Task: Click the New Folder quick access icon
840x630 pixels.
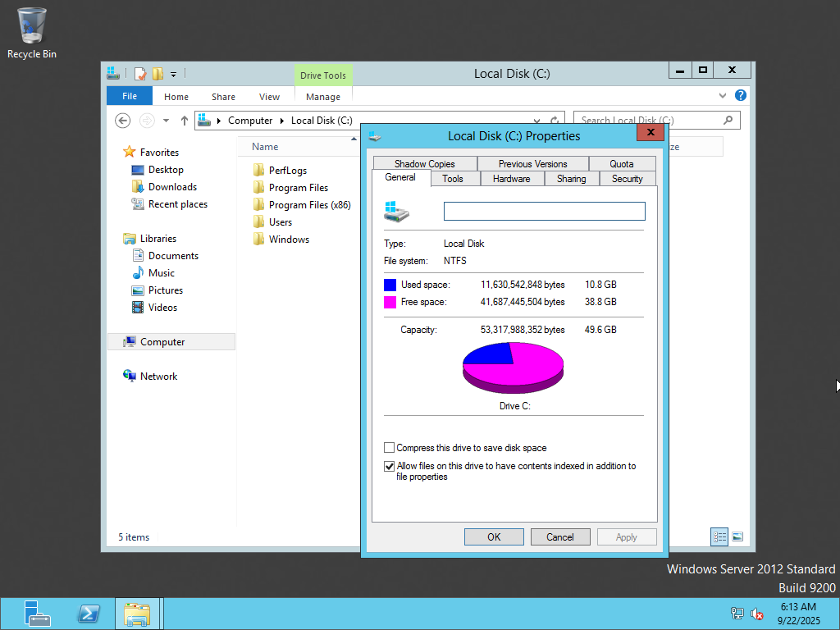Action: tap(157, 74)
